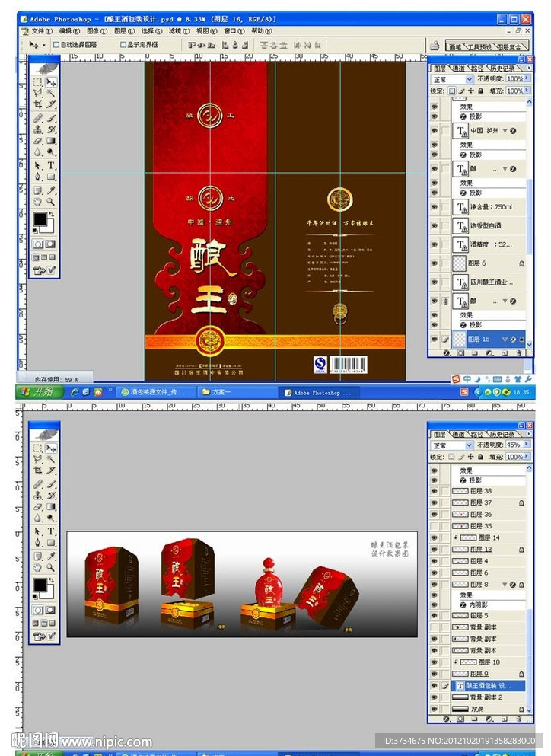This screenshot has width=551, height=756.
Task: Enable the 自动选择图层 checkbox
Action: [x=56, y=44]
